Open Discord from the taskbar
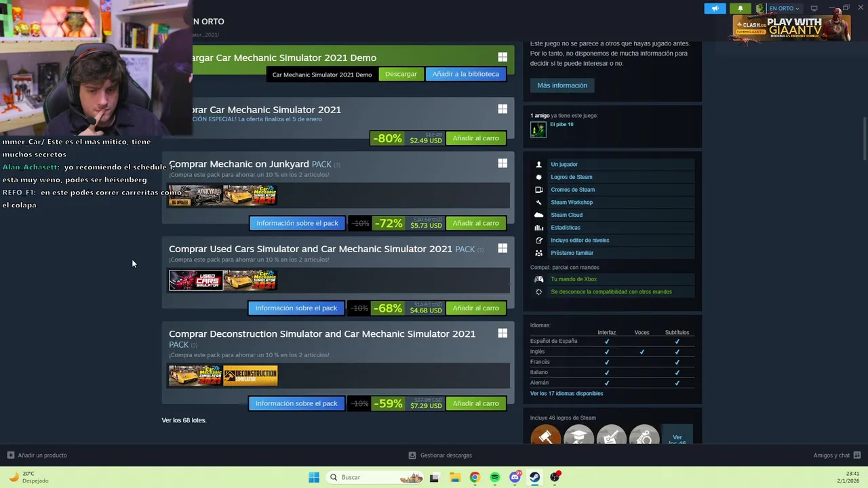Screen dimensions: 868x488 [515, 477]
